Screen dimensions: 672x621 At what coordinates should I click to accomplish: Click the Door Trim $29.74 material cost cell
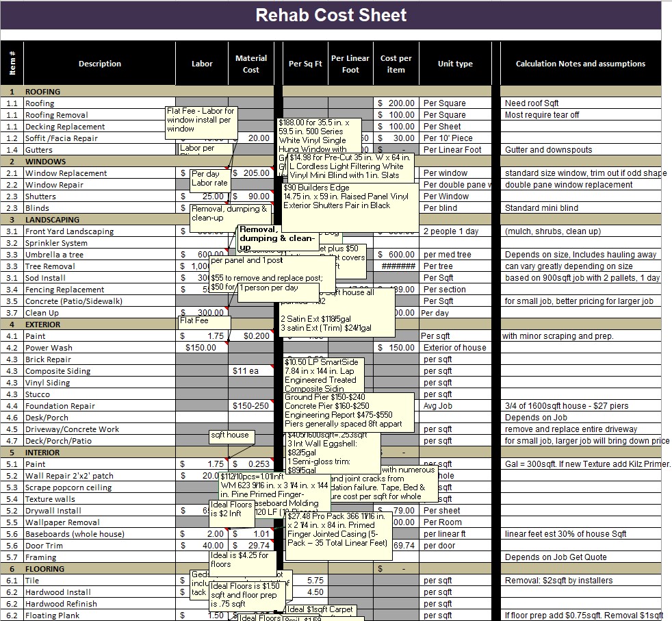pos(250,545)
